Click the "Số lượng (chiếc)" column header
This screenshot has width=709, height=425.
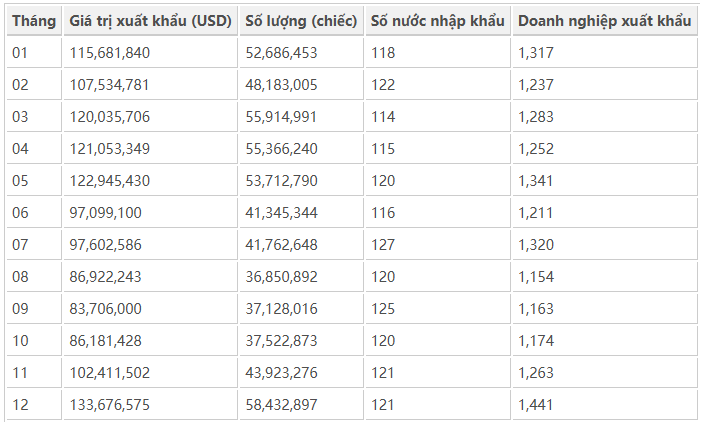pyautogui.click(x=301, y=21)
